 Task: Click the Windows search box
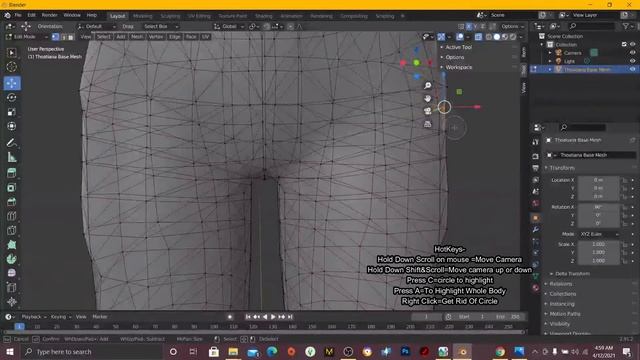(x=91, y=351)
